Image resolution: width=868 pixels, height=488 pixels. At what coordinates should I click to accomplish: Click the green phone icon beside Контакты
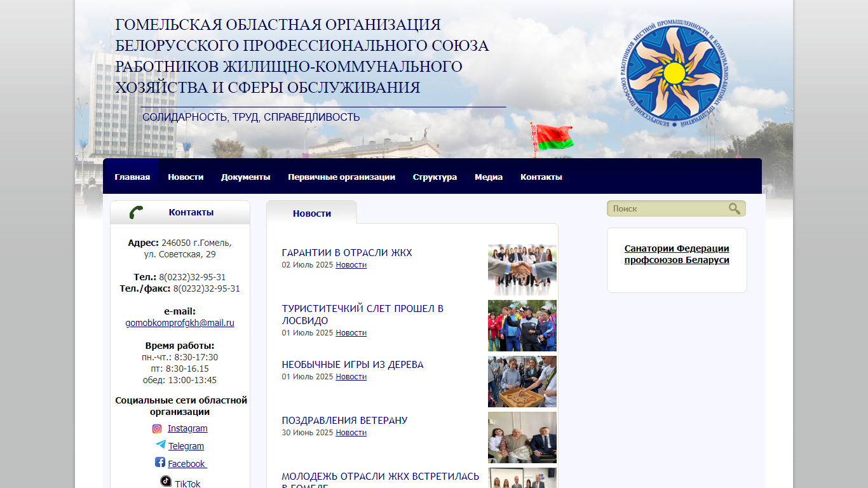(x=136, y=212)
